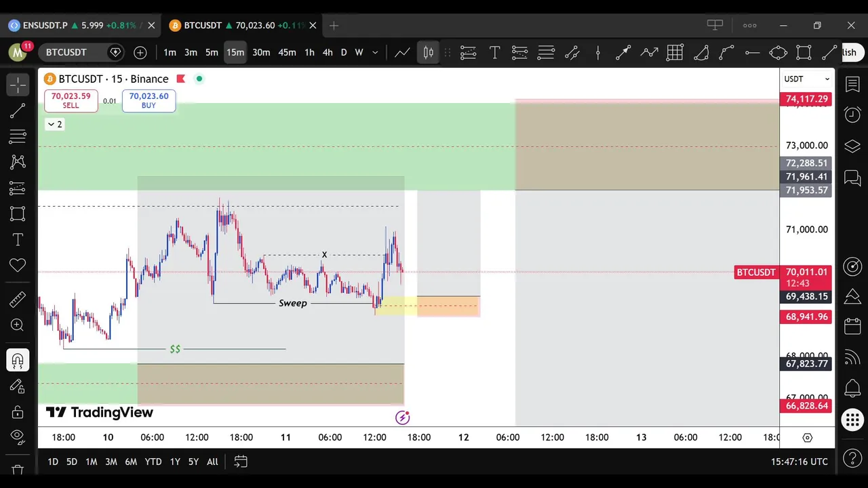This screenshot has height=488, width=868.
Task: Open watchlist panel in right sidebar
Action: [852, 85]
